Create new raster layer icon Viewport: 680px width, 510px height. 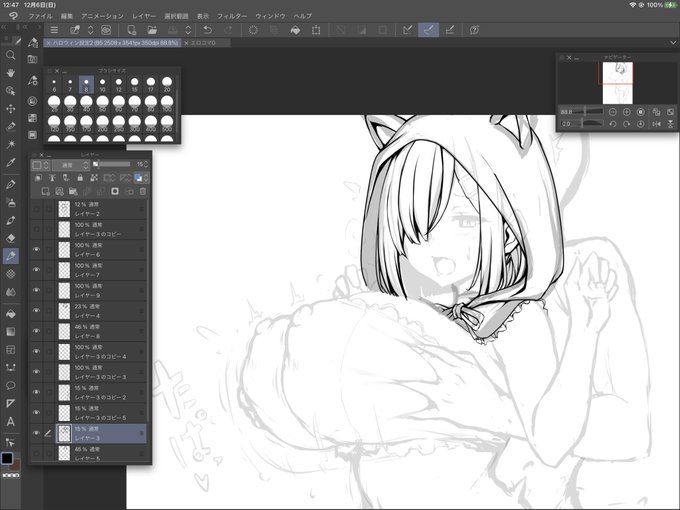tap(45, 191)
